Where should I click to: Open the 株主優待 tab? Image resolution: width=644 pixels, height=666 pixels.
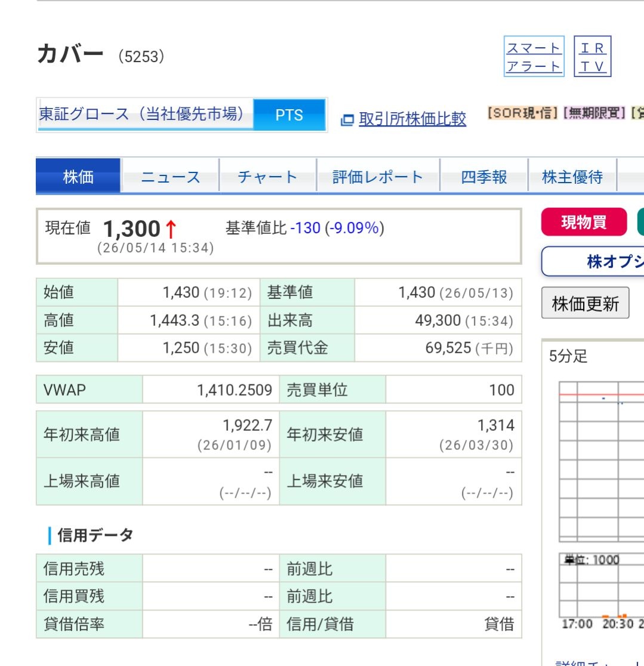(x=572, y=176)
